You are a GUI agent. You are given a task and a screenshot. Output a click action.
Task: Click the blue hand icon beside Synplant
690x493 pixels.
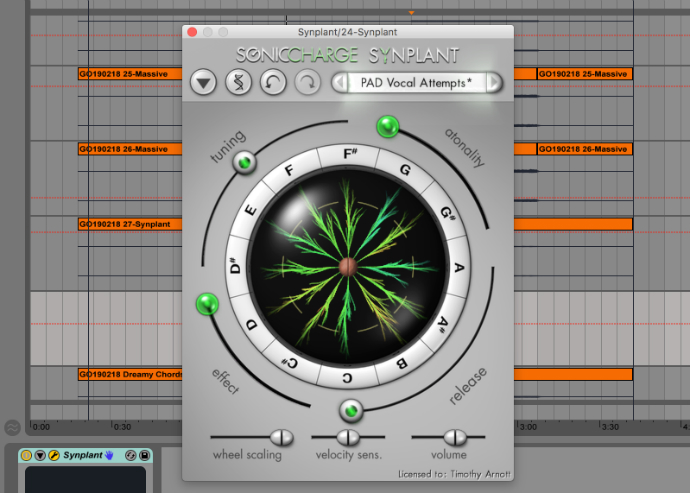pos(109,456)
